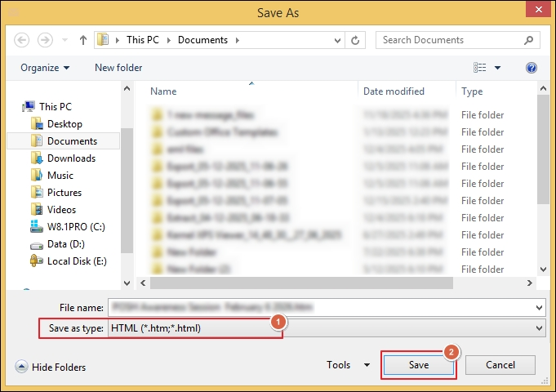Click the Videos folder icon
This screenshot has width=556, height=392.
37,209
